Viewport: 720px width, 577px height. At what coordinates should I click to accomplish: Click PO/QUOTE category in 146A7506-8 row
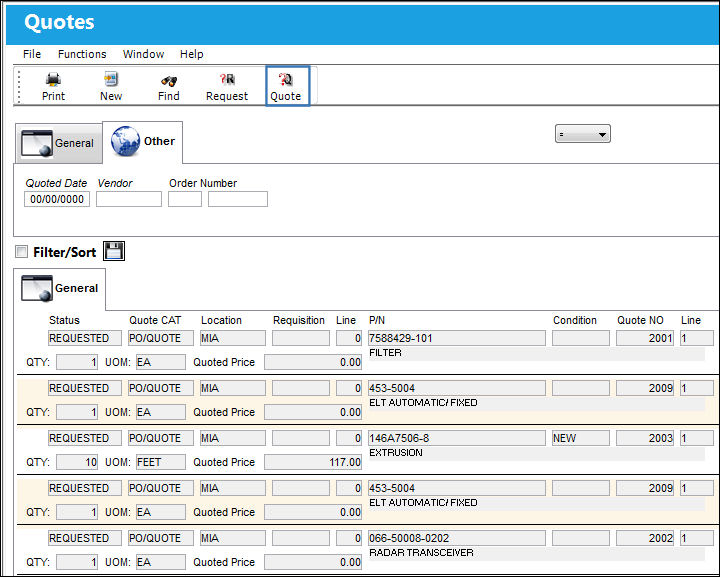point(161,438)
